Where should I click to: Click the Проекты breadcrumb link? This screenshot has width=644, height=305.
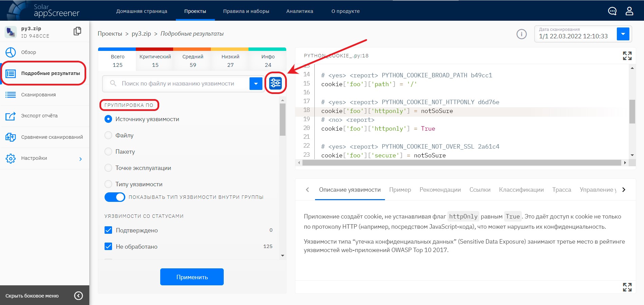click(110, 34)
